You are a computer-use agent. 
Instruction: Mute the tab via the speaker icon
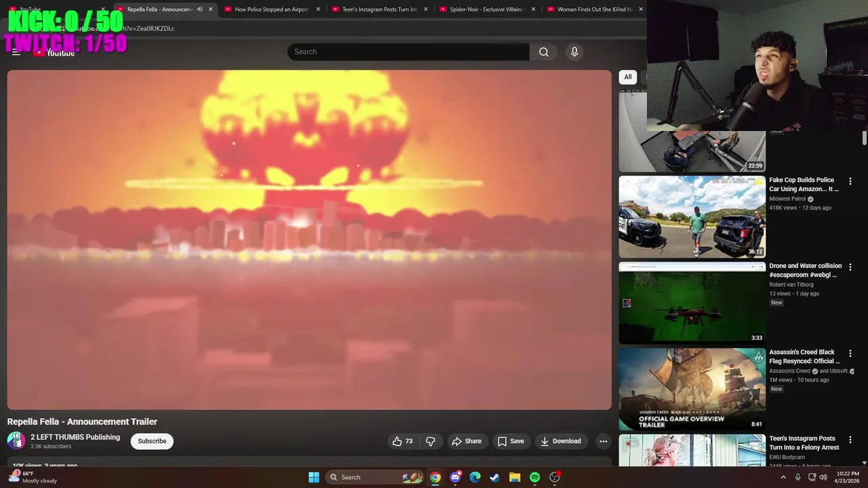pos(199,9)
